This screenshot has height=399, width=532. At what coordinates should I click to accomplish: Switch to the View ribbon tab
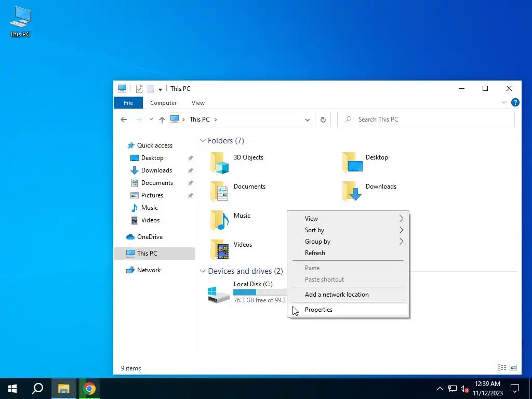point(198,103)
